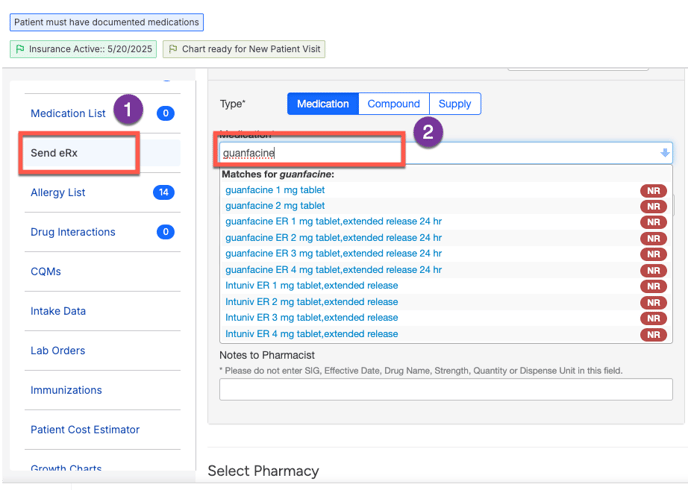Switch type to Supply
The width and height of the screenshot is (688, 490).
coord(455,104)
